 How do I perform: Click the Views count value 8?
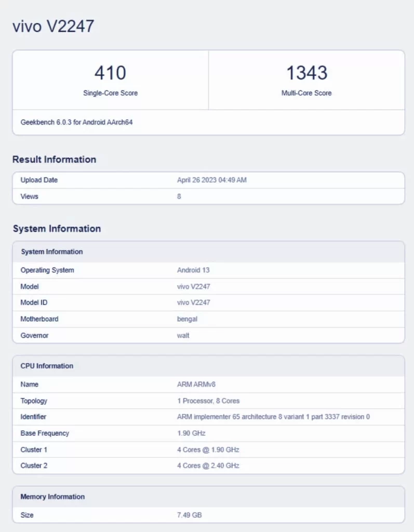[179, 196]
